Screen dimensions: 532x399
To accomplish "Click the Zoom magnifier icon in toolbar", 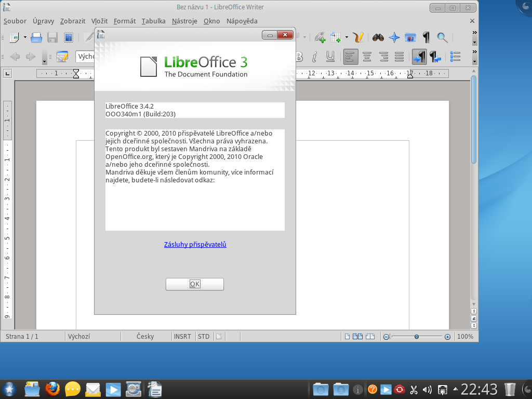I will coord(442,37).
